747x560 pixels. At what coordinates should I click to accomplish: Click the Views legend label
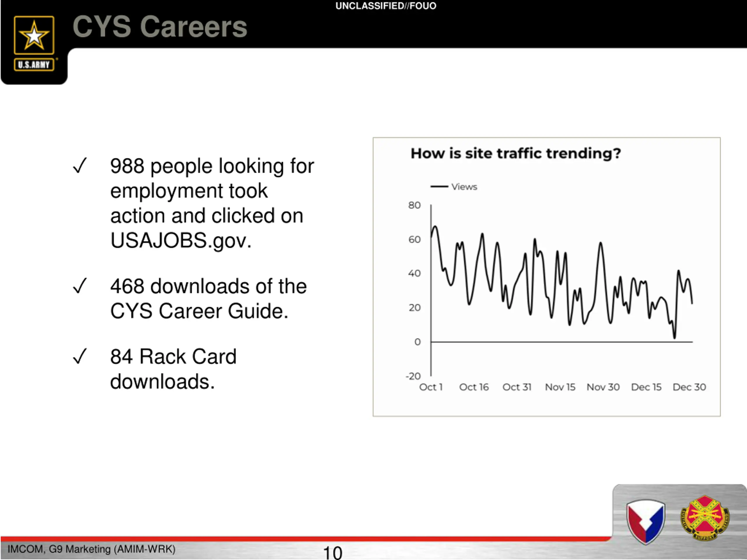tap(464, 187)
